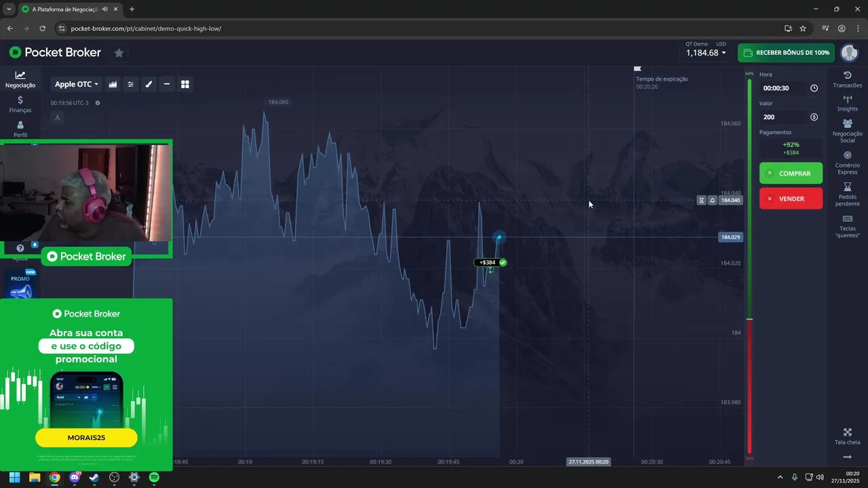This screenshot has height=488, width=868.
Task: Open the Perfil user section
Action: [20, 129]
